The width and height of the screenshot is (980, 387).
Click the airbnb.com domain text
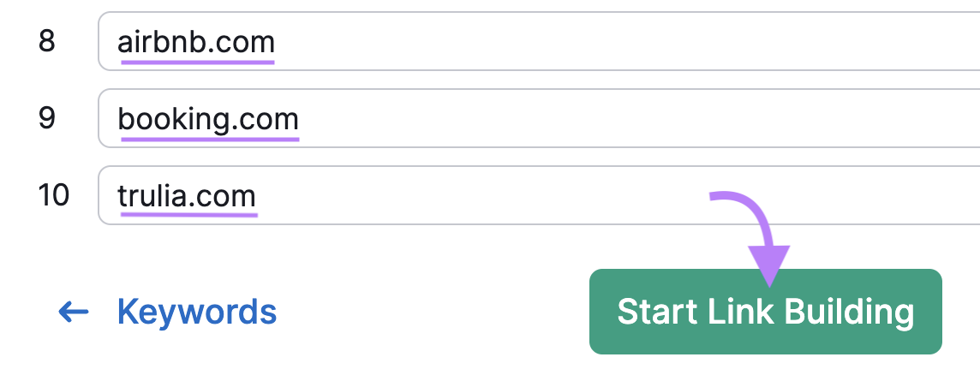(x=196, y=41)
